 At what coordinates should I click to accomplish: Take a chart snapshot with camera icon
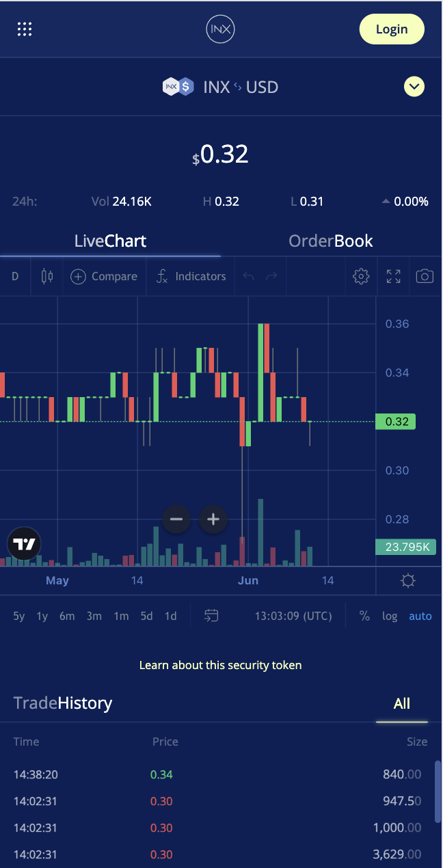(x=425, y=276)
